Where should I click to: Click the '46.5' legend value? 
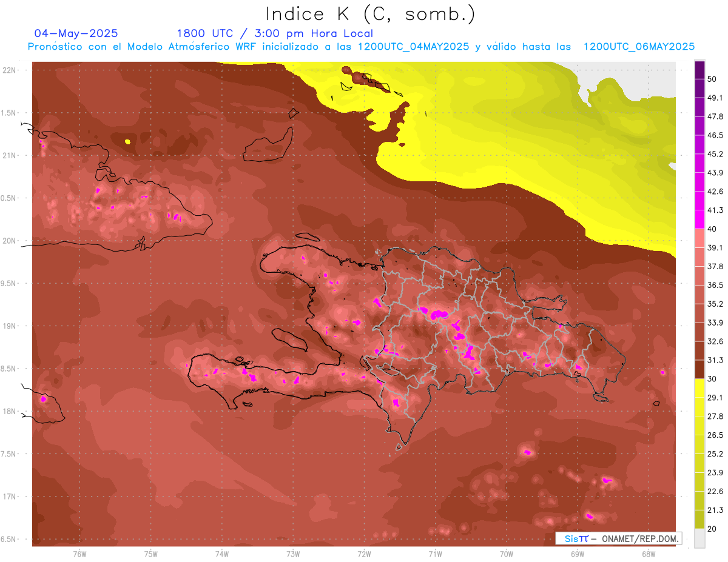tap(715, 135)
